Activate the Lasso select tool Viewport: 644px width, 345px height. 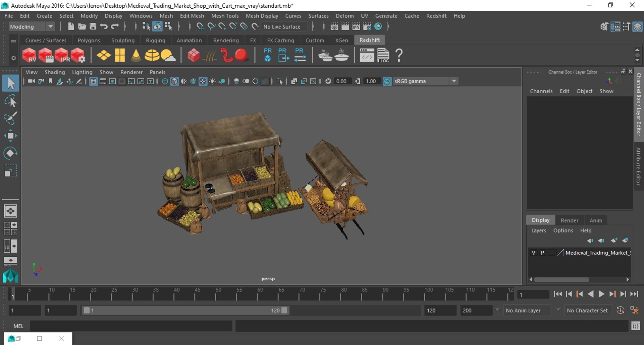point(10,101)
